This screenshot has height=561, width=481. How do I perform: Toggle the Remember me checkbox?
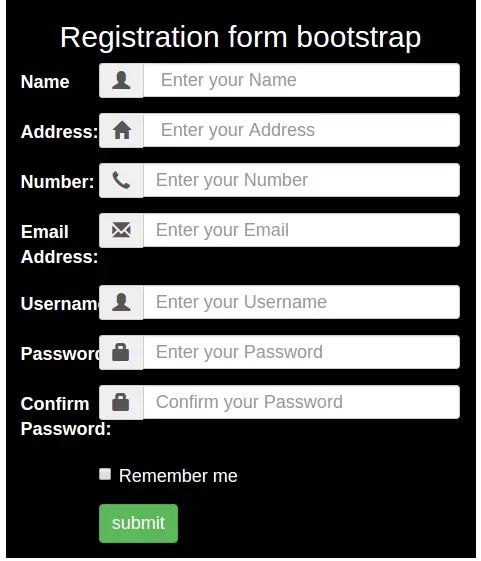(105, 474)
